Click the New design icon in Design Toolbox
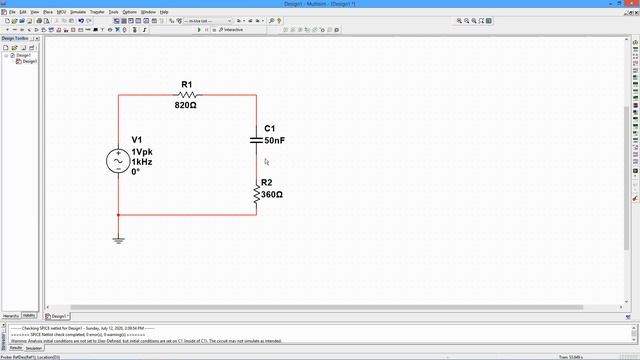 pos(6,48)
